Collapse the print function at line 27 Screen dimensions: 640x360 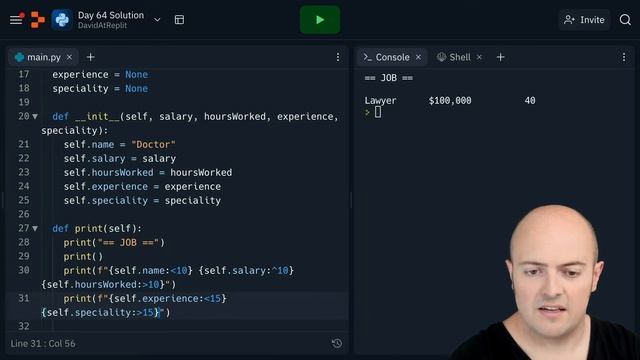point(35,229)
